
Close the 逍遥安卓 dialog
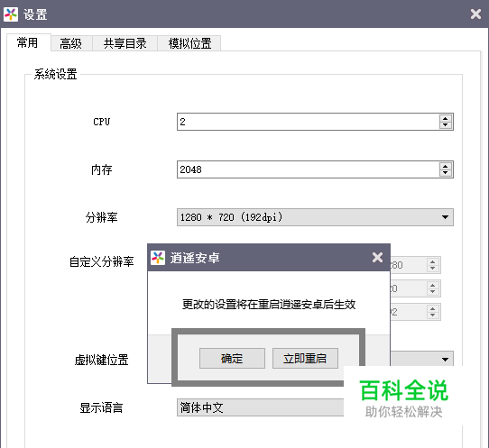click(x=377, y=257)
